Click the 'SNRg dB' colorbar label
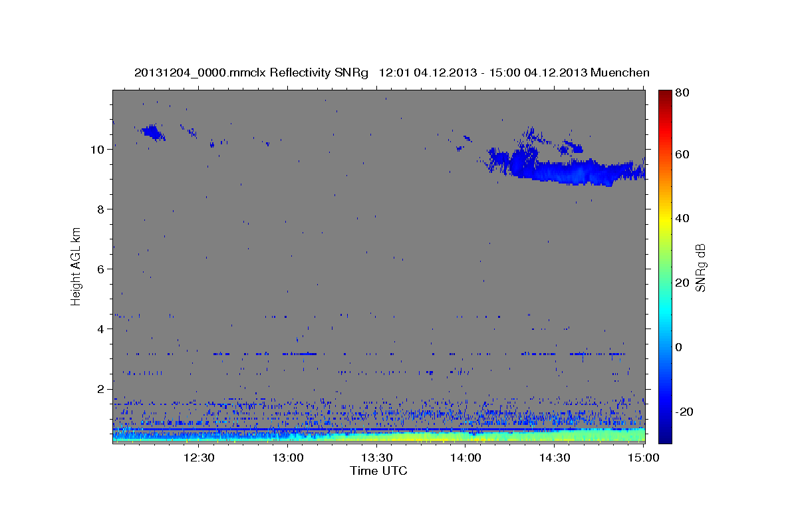 click(x=700, y=268)
